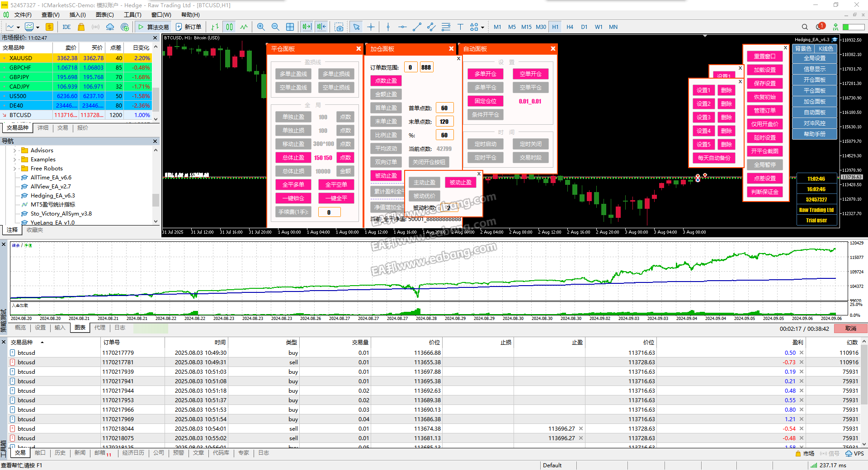Image resolution: width=868 pixels, height=470 pixels.
Task: Select XAUUSD row in market watch
Action: (76, 58)
